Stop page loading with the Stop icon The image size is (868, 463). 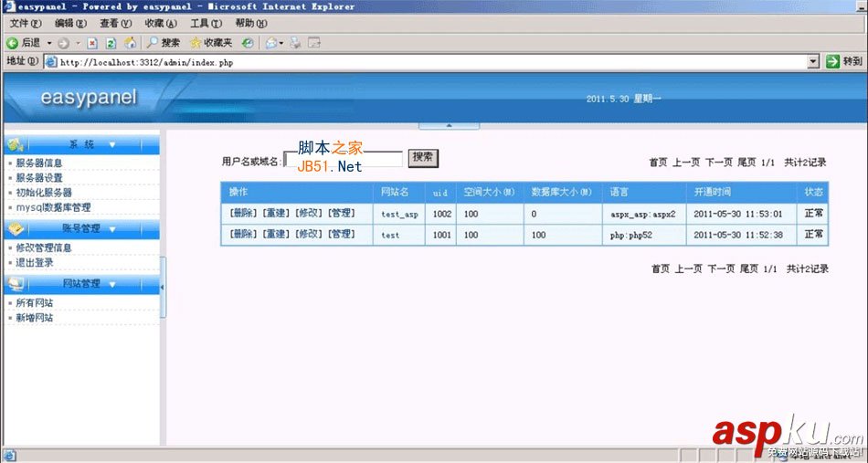[x=92, y=43]
